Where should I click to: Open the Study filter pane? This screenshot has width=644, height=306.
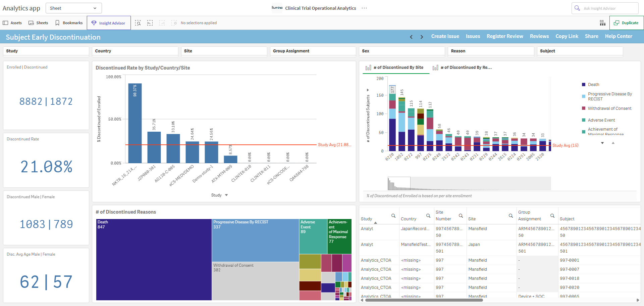click(x=46, y=51)
